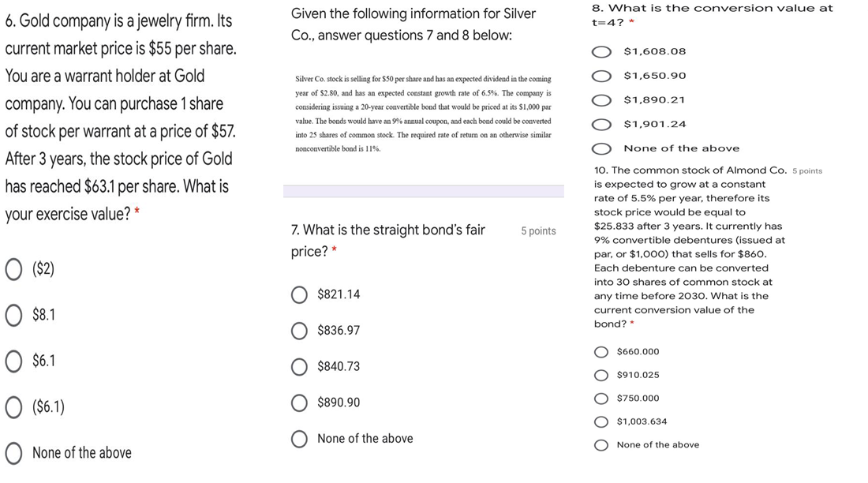Click the answer field below the Silver Co. description
The image size is (868, 483).
coord(422,191)
